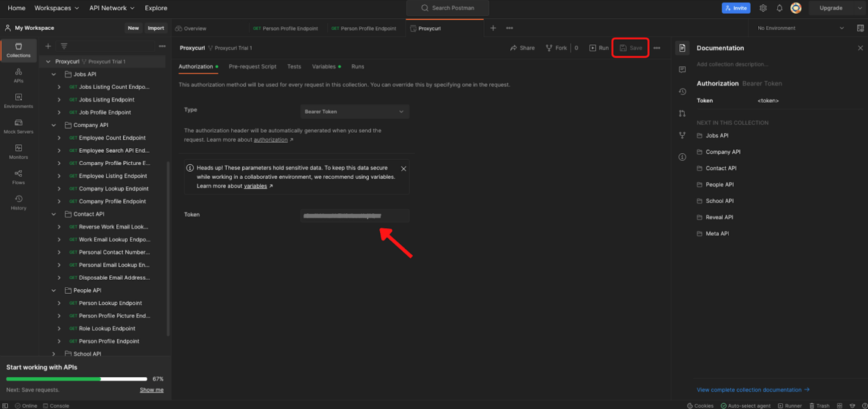Open the tab options ellipsis menu
Viewport: 868px width, 409px height.
coord(510,28)
